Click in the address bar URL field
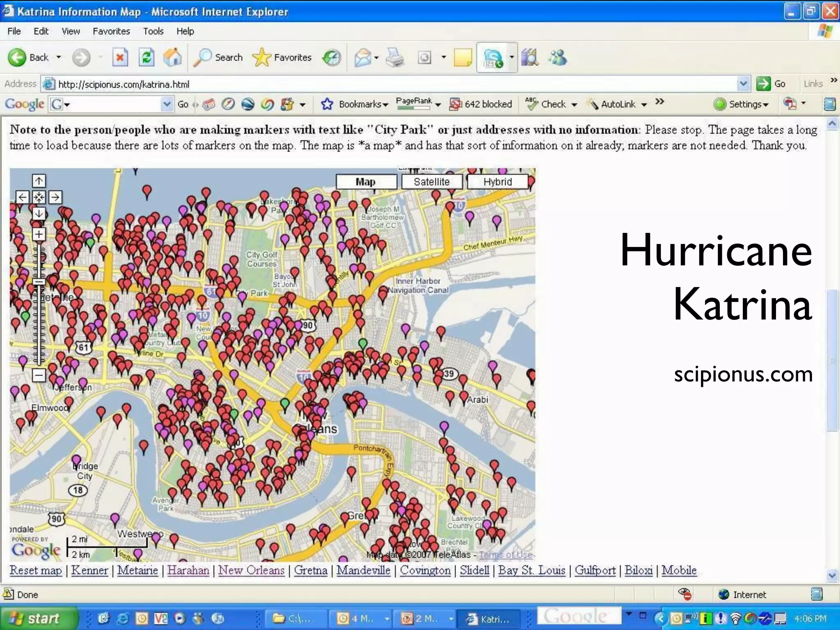This screenshot has width=840, height=630. [390, 84]
